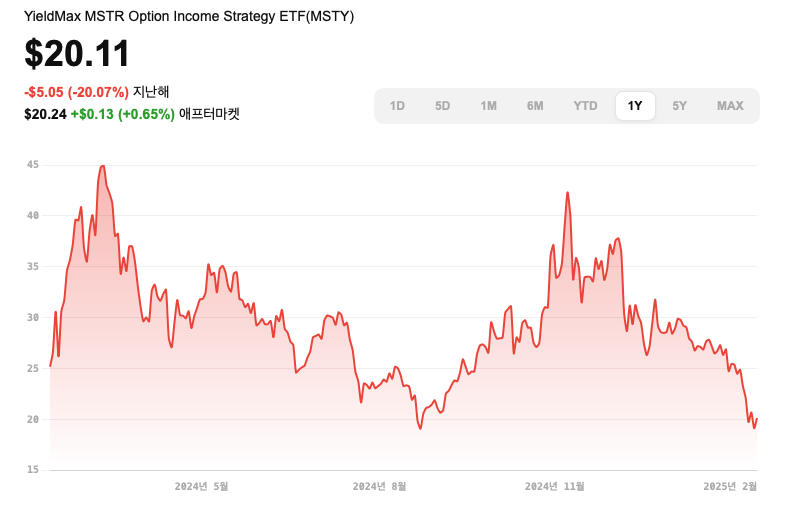Click the +$0.13 (+0.65%) after-market change

(x=123, y=114)
